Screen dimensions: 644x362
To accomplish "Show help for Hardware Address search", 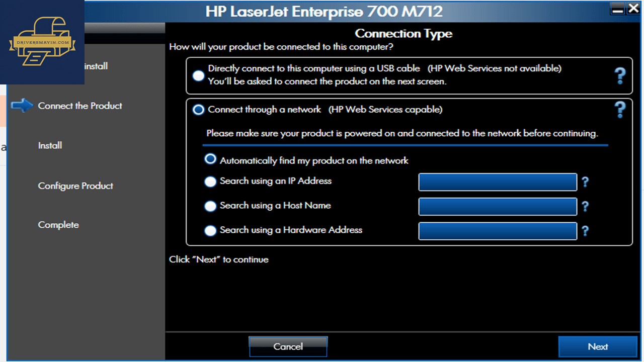I will click(585, 231).
